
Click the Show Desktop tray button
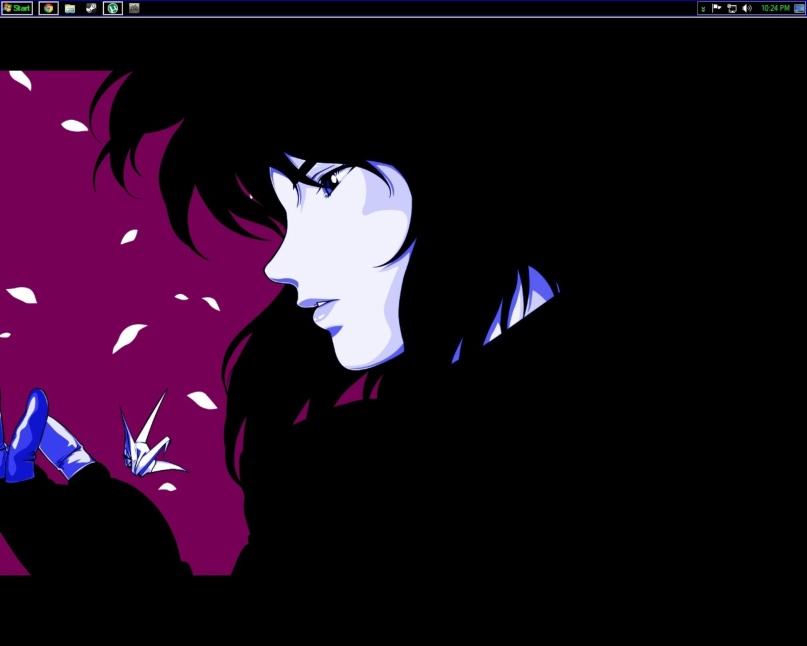click(799, 8)
